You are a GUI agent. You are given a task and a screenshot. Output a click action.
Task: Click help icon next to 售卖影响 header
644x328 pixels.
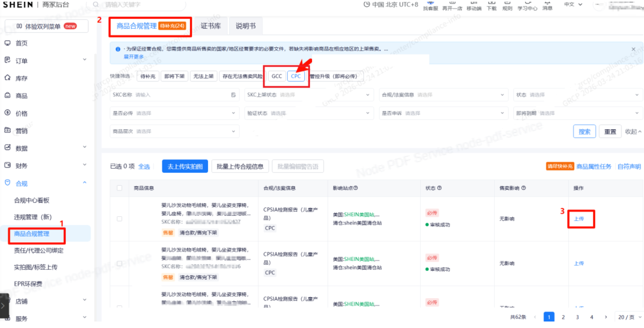pos(524,188)
